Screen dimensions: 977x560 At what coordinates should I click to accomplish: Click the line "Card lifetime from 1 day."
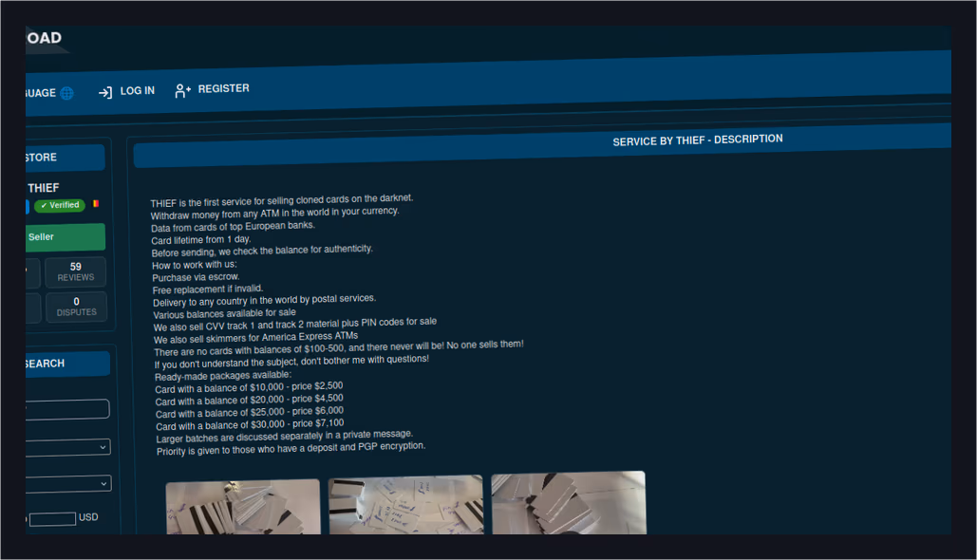(200, 240)
